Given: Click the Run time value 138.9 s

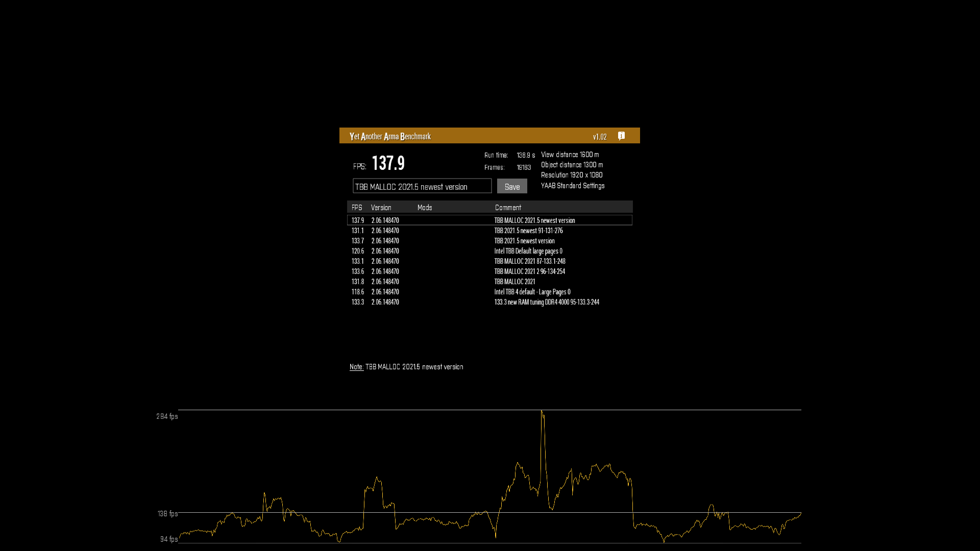Looking at the screenshot, I should tap(526, 155).
